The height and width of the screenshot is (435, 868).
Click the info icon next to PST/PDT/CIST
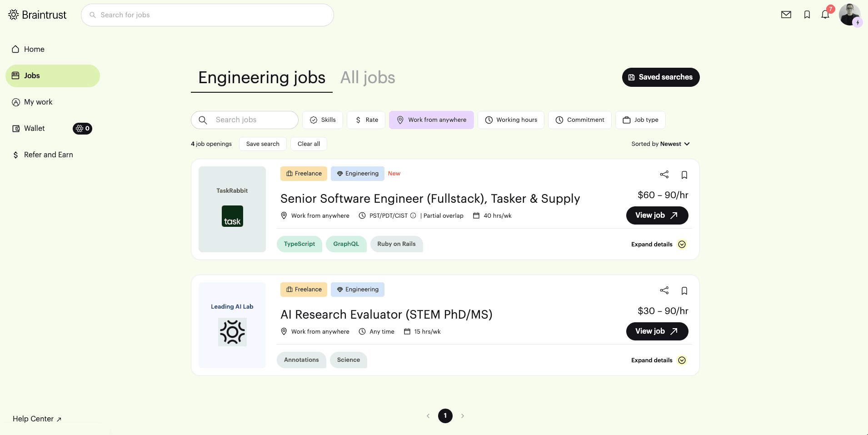413,215
